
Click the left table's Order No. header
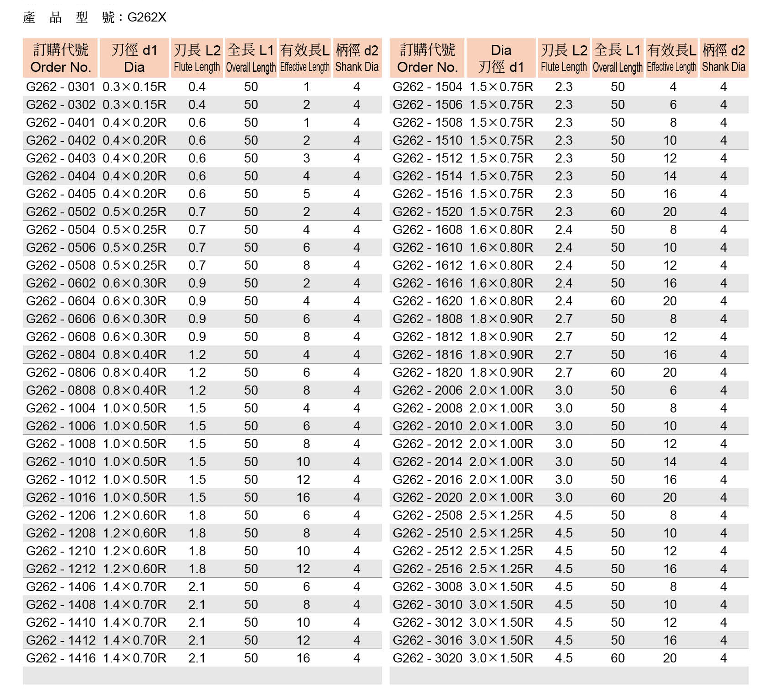(x=60, y=58)
